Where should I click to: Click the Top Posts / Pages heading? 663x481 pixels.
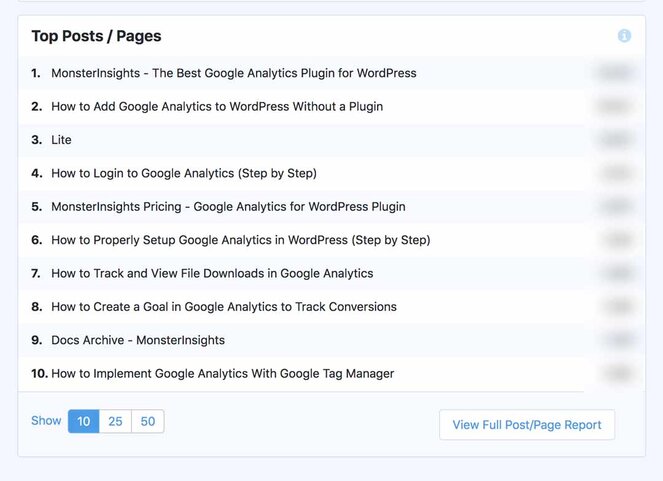(x=96, y=36)
